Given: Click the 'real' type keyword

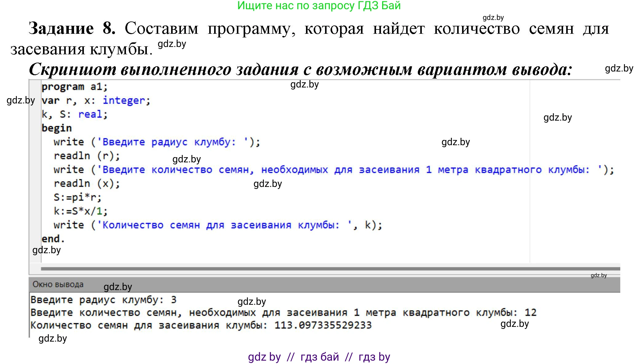Looking at the screenshot, I should (x=90, y=114).
